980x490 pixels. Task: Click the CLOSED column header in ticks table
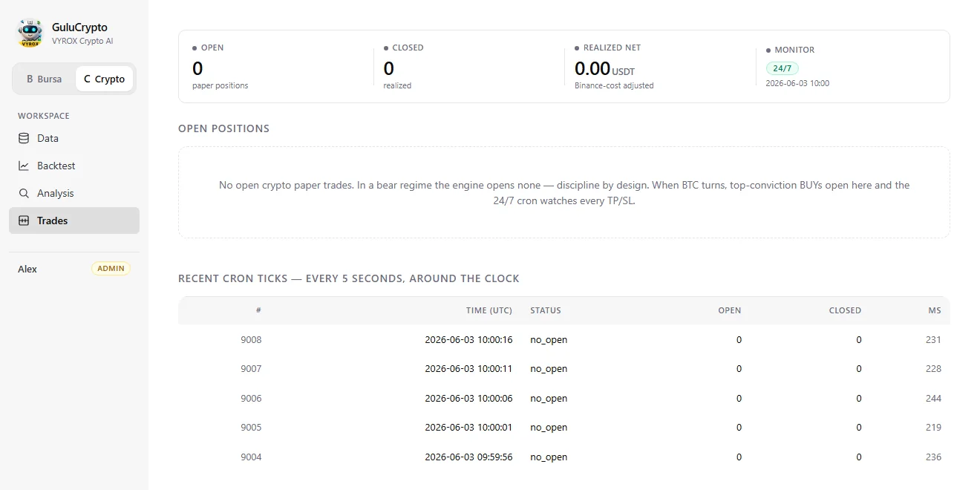click(845, 310)
